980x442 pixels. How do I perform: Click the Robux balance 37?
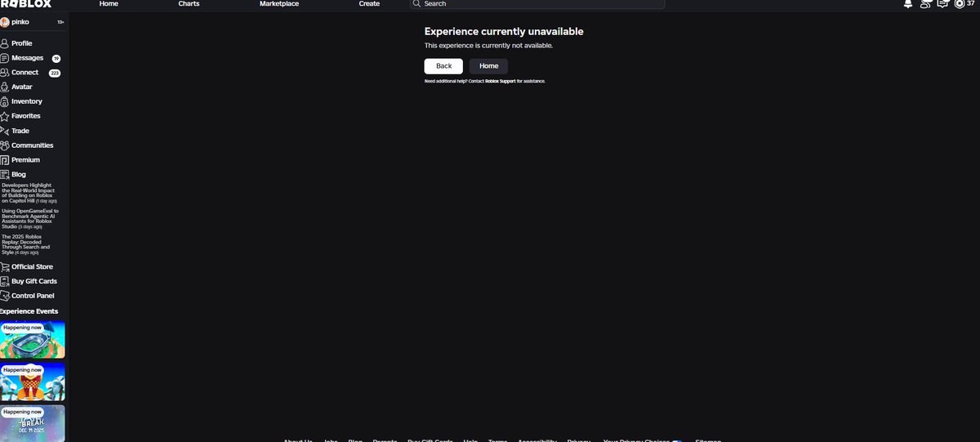pyautogui.click(x=970, y=3)
